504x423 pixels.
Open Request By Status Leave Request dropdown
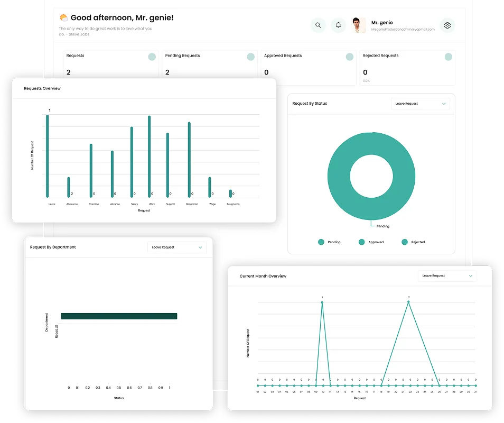coord(420,104)
